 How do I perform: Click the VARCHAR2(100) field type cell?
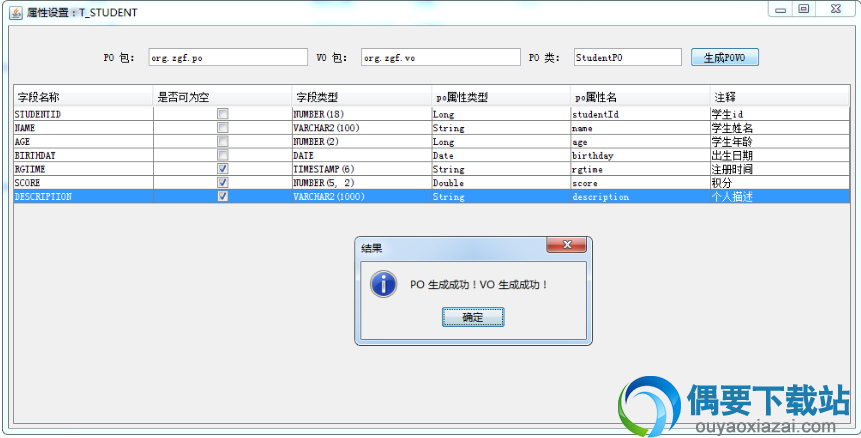[x=362, y=128]
